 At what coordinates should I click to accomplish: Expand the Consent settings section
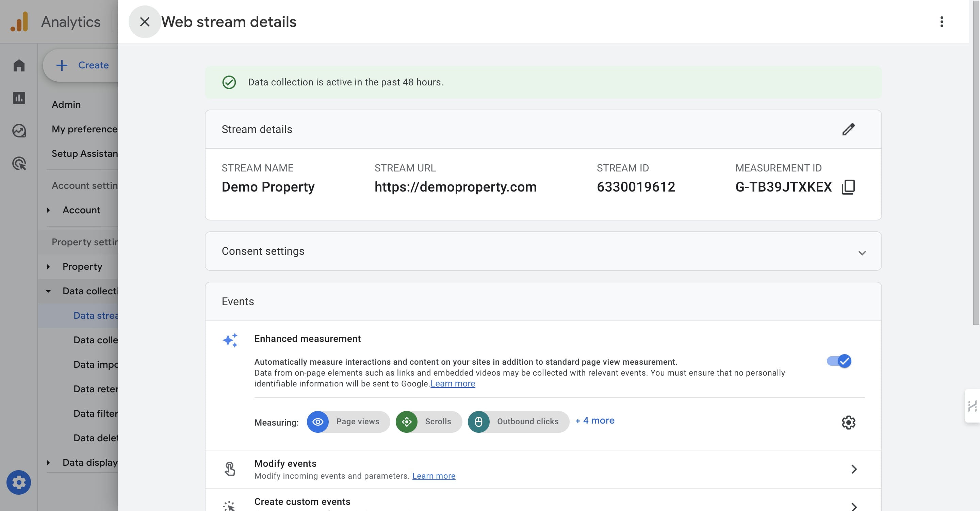point(543,251)
